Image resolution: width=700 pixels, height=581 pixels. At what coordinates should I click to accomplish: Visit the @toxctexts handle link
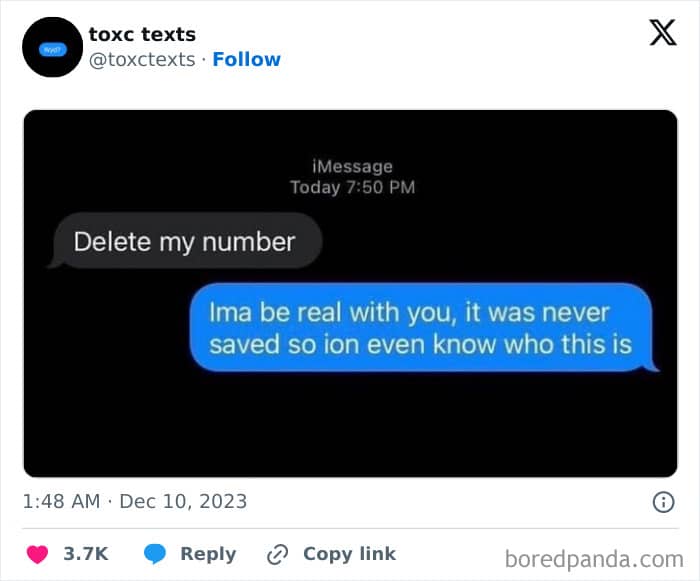point(142,59)
